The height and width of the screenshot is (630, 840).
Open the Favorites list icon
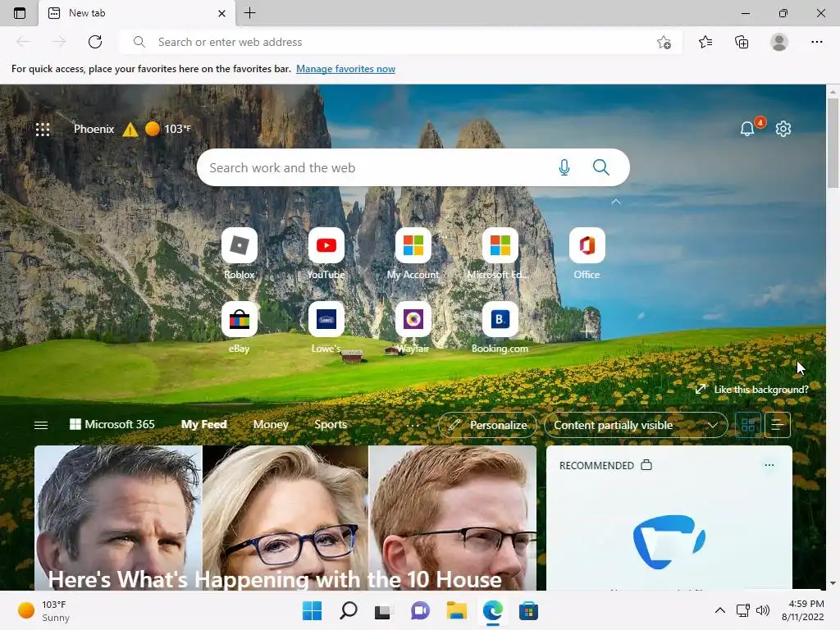tap(705, 42)
